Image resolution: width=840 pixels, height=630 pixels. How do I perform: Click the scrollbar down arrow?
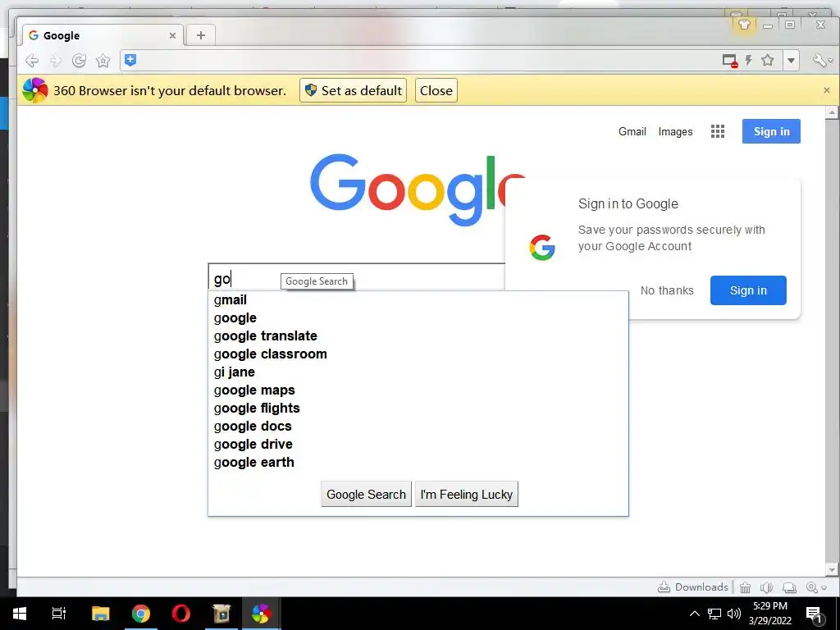(x=832, y=569)
